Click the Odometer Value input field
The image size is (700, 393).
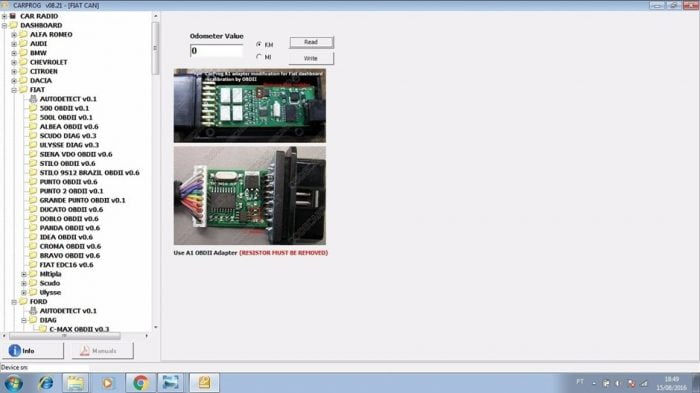(x=217, y=50)
